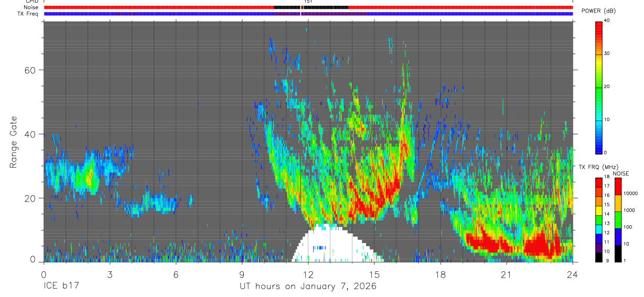Screen dimensions: 644x297
Task: Click the TX Freq row label at top
Action: [29, 14]
